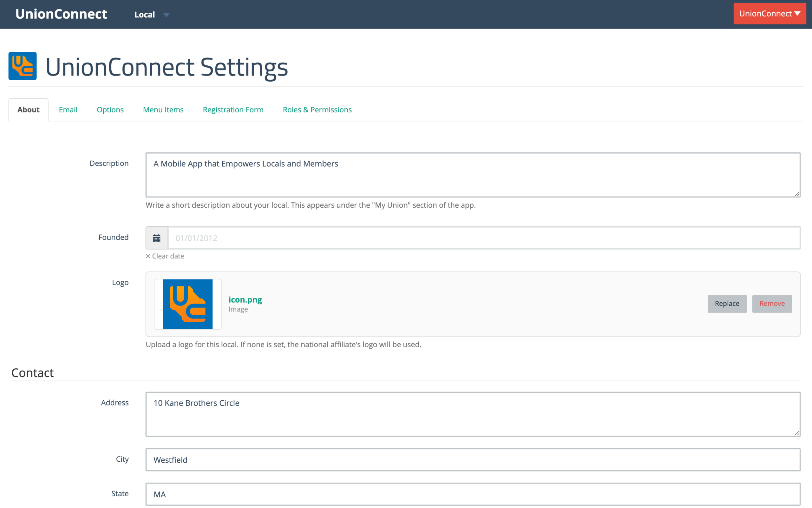Screen dimensions: 812x508
Task: Click the City field containing Westfield
Action: (x=473, y=460)
